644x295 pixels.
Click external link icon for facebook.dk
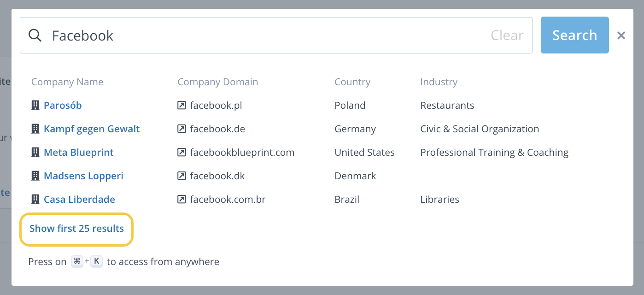click(x=181, y=176)
